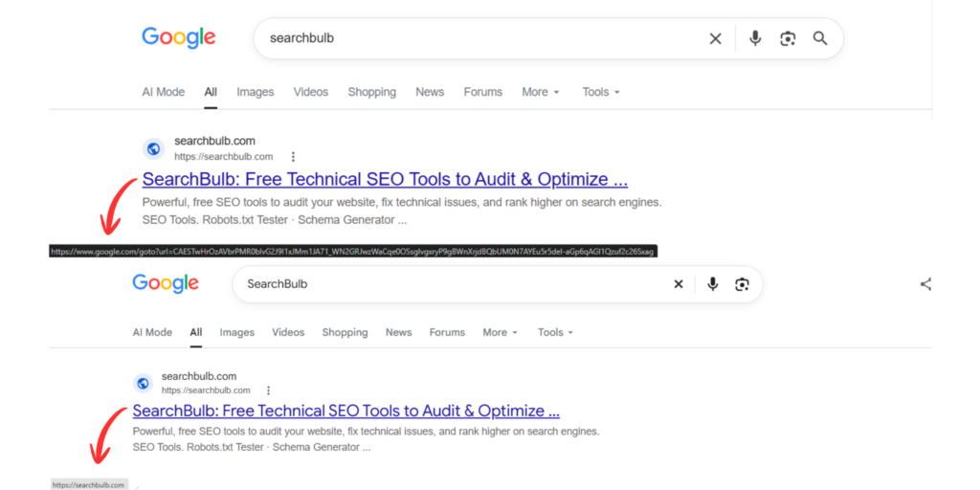Open the three-dot menu of the bottom searchbulb.com result
980x490 pixels.
(x=268, y=390)
